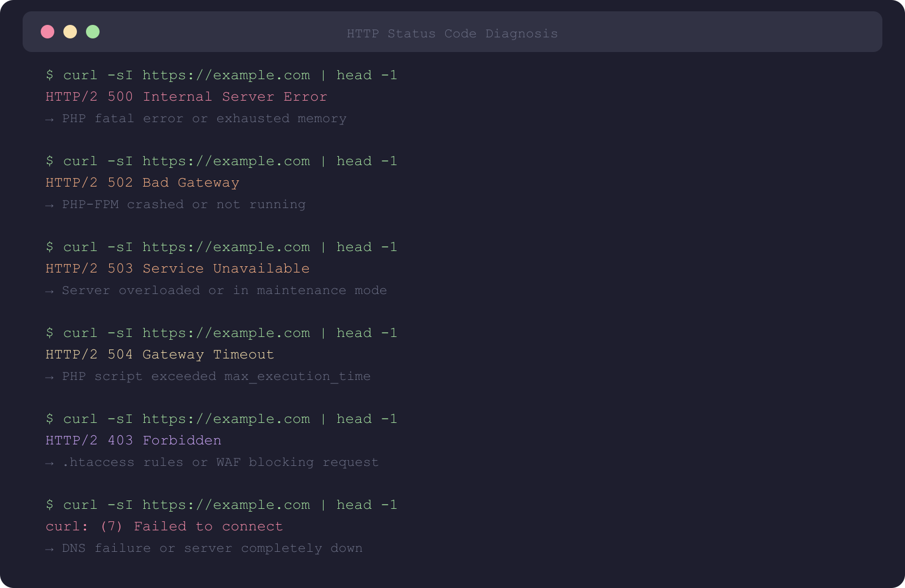905x588 pixels.
Task: Click the red close traffic light
Action: [48, 32]
